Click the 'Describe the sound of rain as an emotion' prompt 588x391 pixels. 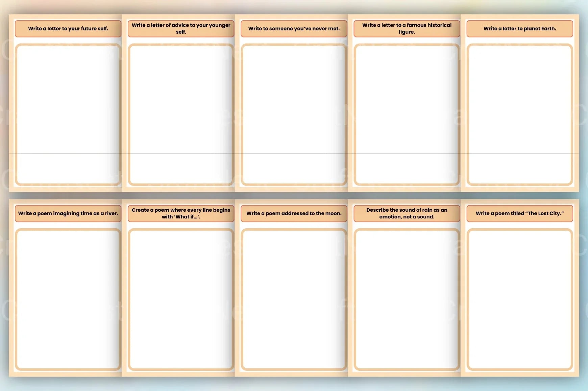click(x=407, y=213)
